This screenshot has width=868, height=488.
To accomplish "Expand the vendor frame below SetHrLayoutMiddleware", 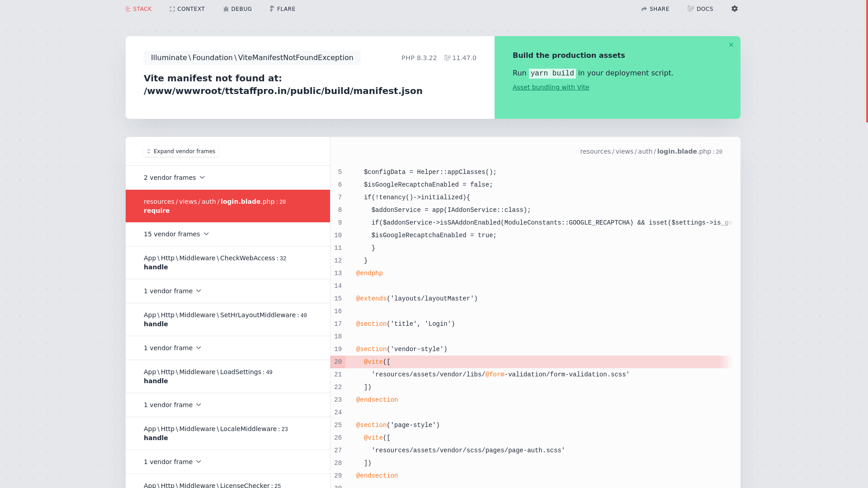I will pos(228,348).
